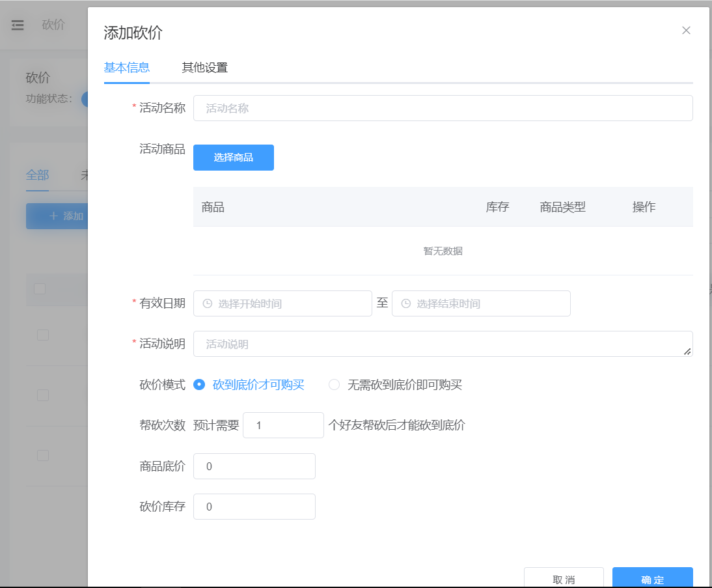
Task: Click the clock icon in start time field
Action: [208, 303]
